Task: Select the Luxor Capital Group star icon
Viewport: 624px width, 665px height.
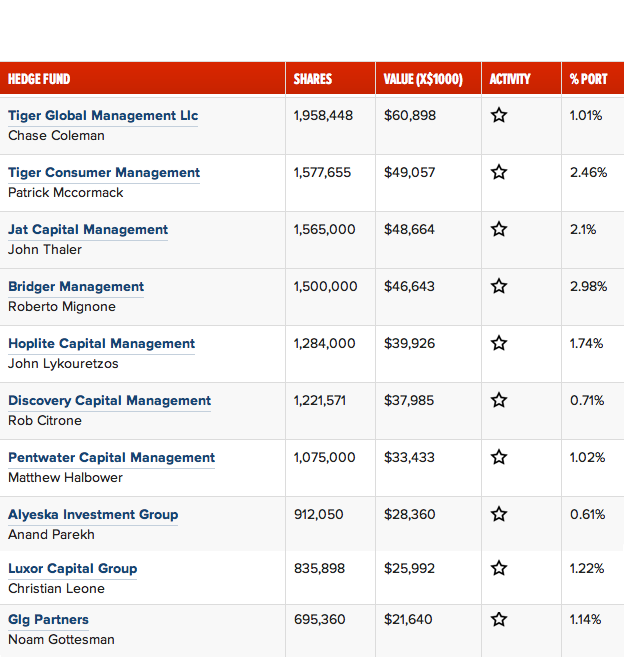Action: [x=499, y=568]
